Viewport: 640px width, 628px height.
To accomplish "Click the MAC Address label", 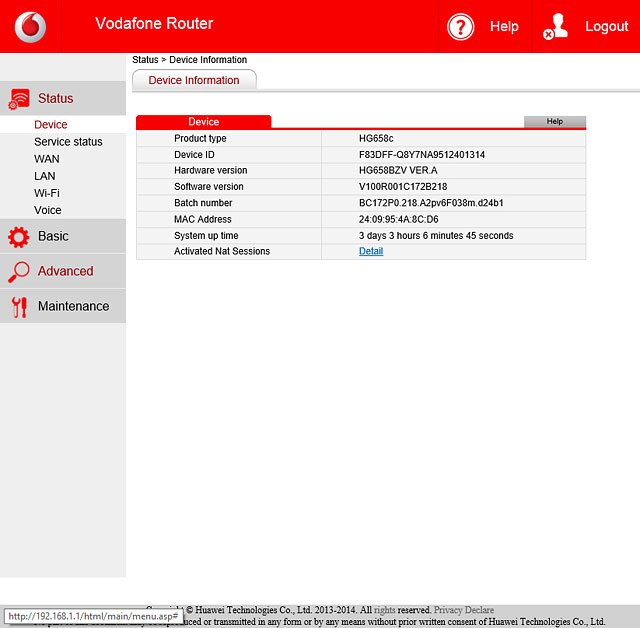I will click(203, 219).
